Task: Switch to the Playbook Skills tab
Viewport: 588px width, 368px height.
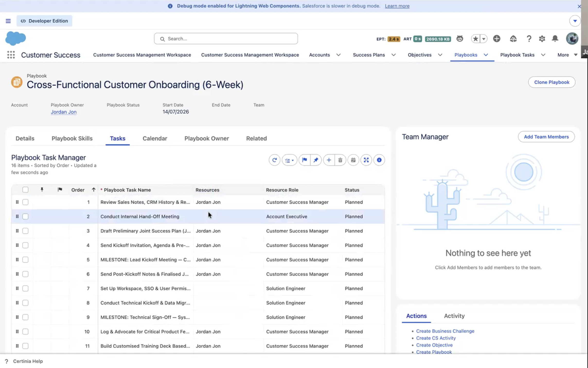Action: (72, 138)
